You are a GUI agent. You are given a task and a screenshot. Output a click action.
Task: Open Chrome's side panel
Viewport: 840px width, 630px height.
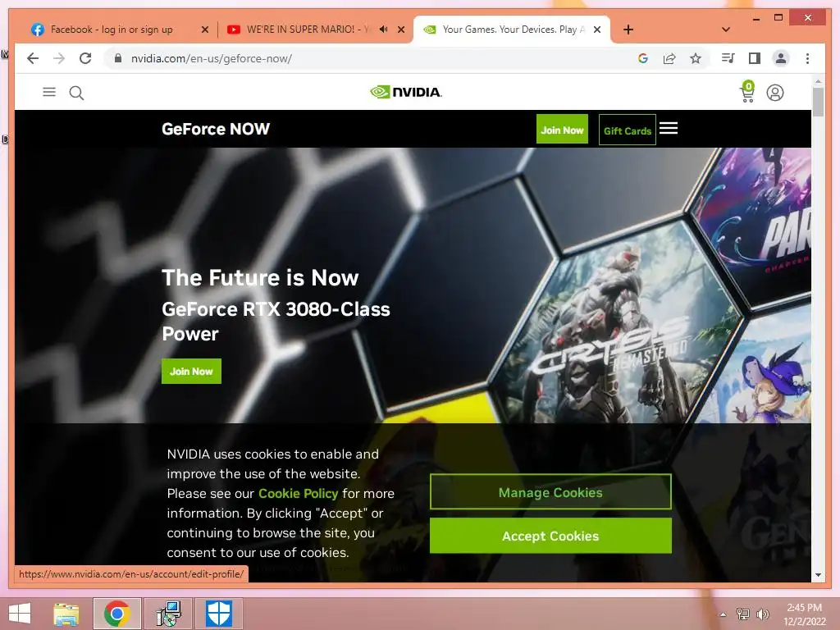click(755, 58)
